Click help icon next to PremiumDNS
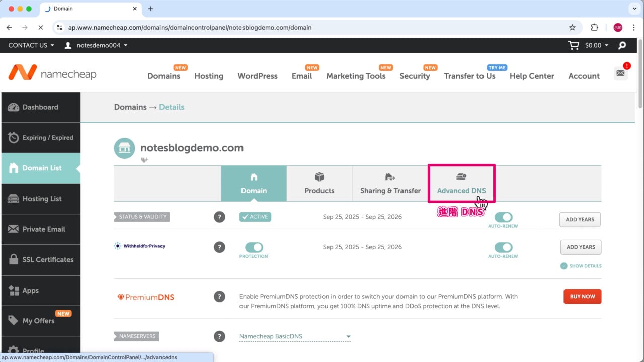 point(219,297)
